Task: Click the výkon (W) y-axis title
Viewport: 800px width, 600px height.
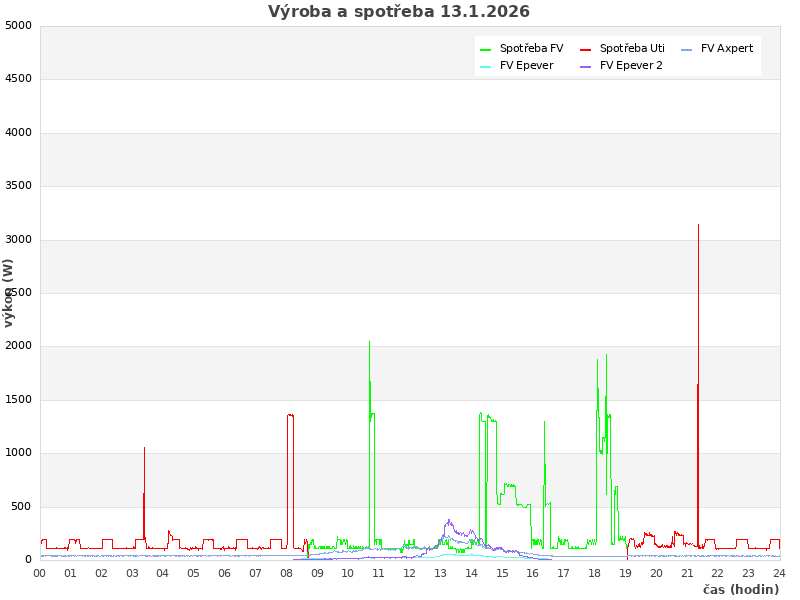Action: 9,292
